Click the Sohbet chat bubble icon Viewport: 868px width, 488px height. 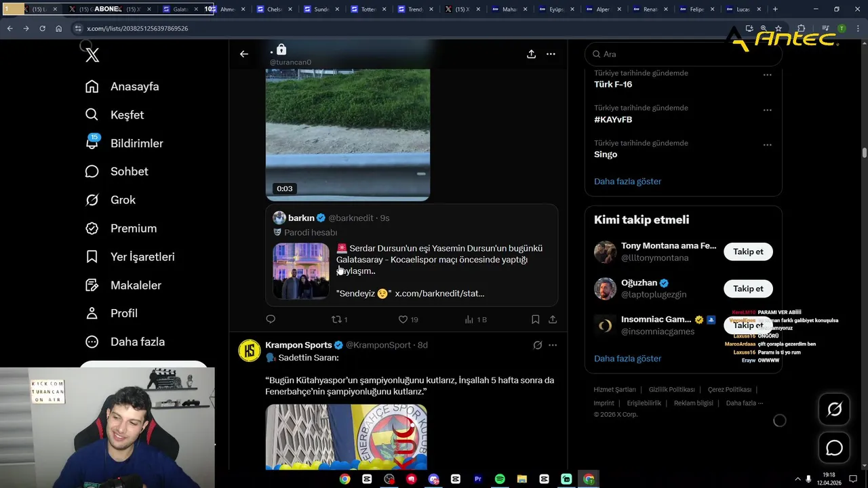[92, 171]
